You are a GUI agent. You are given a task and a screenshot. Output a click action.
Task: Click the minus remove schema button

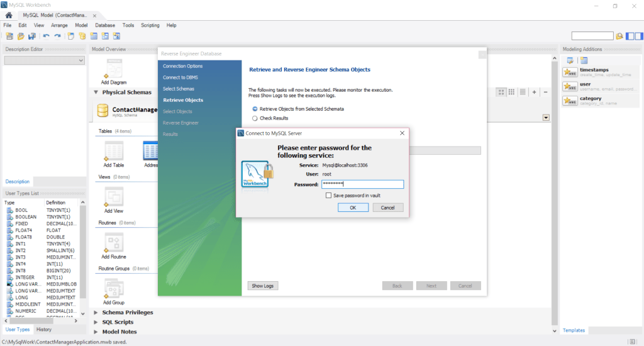545,92
